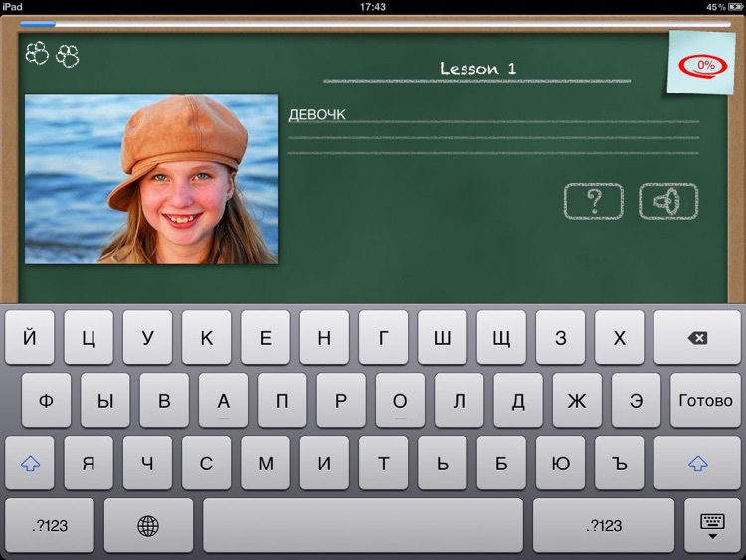Screen dimensions: 746x560
Task: Tap the Ж key
Action: click(x=577, y=400)
